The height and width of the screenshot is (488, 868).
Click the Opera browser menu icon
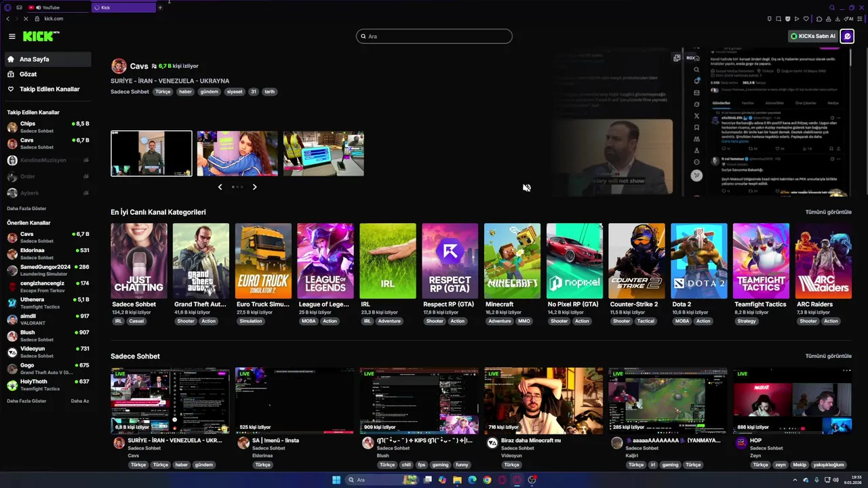[x=7, y=7]
